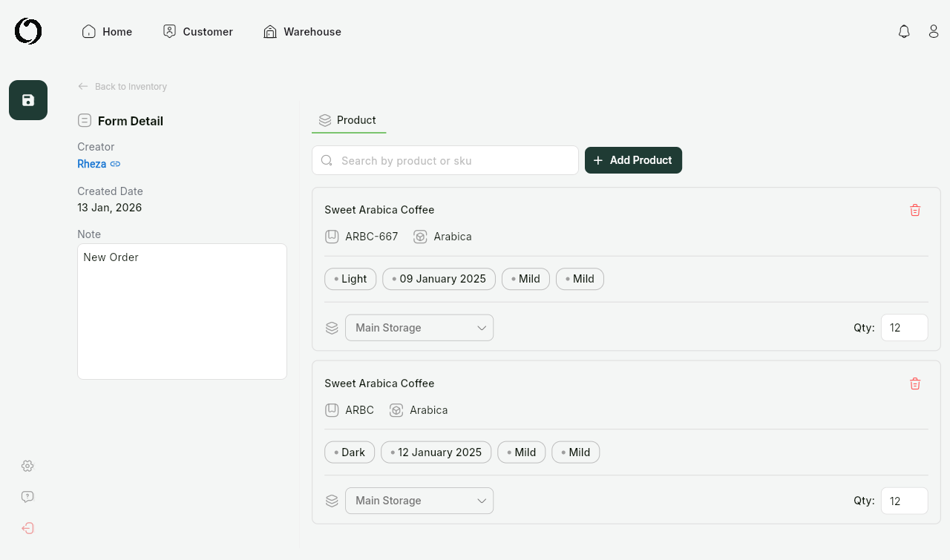950x560 pixels.
Task: Expand the first Main Storage dropdown
Action: click(419, 328)
